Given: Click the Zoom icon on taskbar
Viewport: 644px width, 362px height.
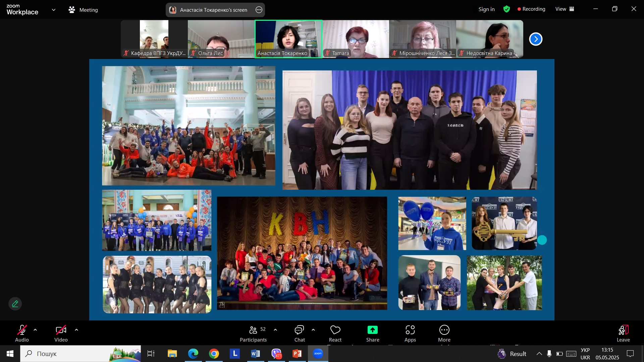Looking at the screenshot, I should 318,354.
